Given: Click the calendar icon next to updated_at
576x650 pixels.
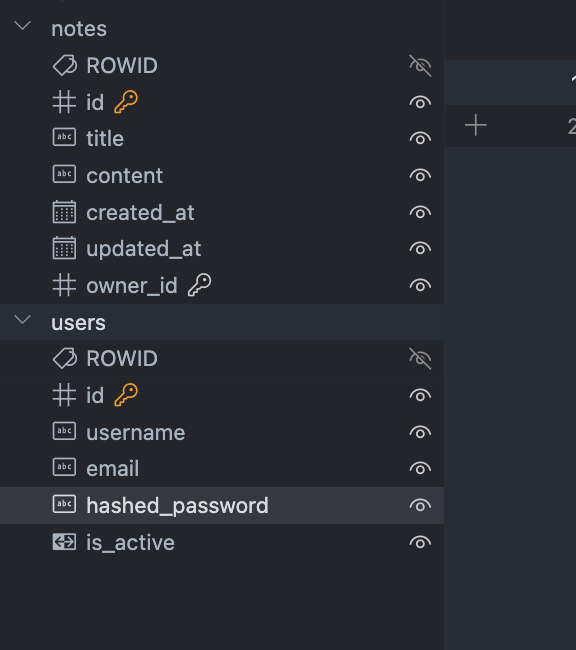Looking at the screenshot, I should [64, 248].
